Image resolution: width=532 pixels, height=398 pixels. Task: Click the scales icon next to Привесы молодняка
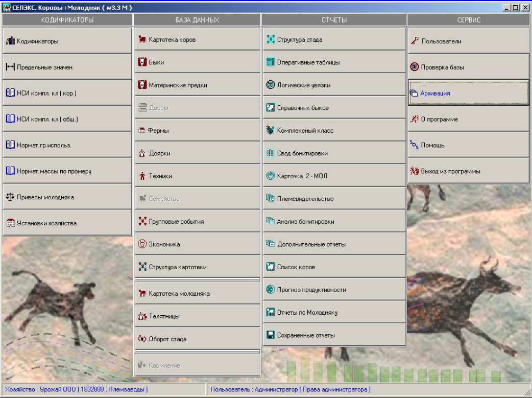11,197
